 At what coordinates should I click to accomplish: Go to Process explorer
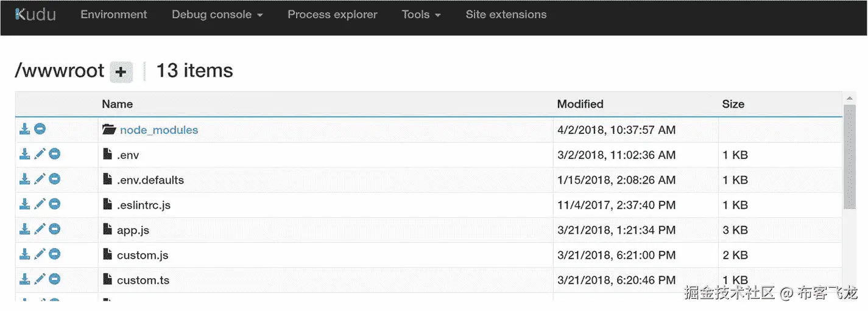point(333,15)
